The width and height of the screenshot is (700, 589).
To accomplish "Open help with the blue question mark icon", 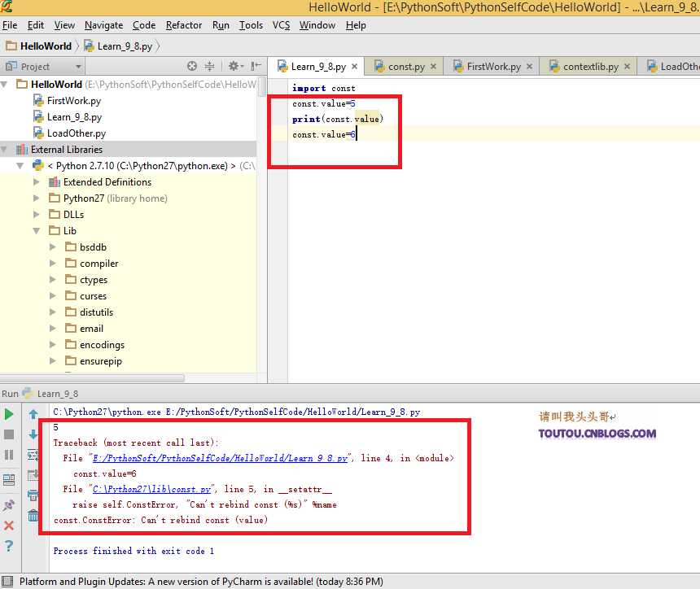I will [9, 546].
